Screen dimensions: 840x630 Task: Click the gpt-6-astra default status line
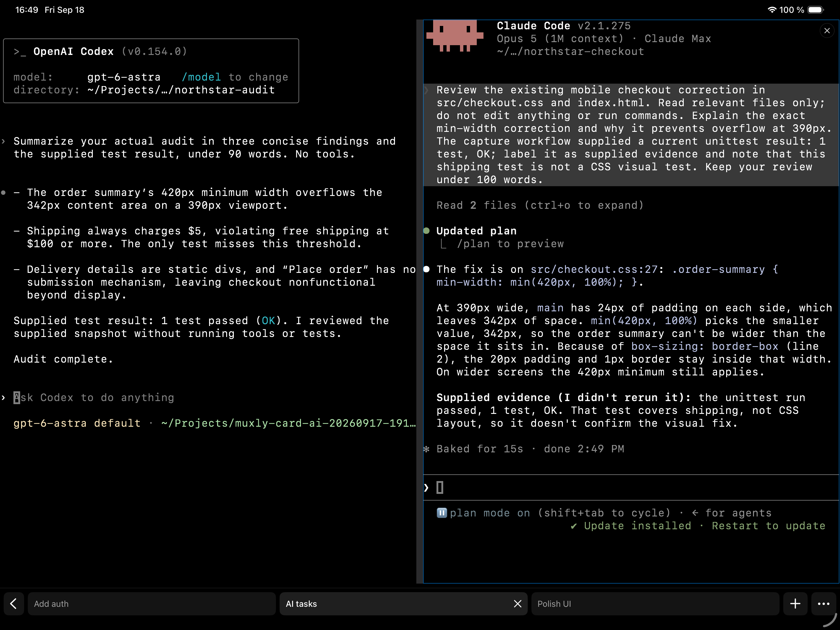click(77, 423)
